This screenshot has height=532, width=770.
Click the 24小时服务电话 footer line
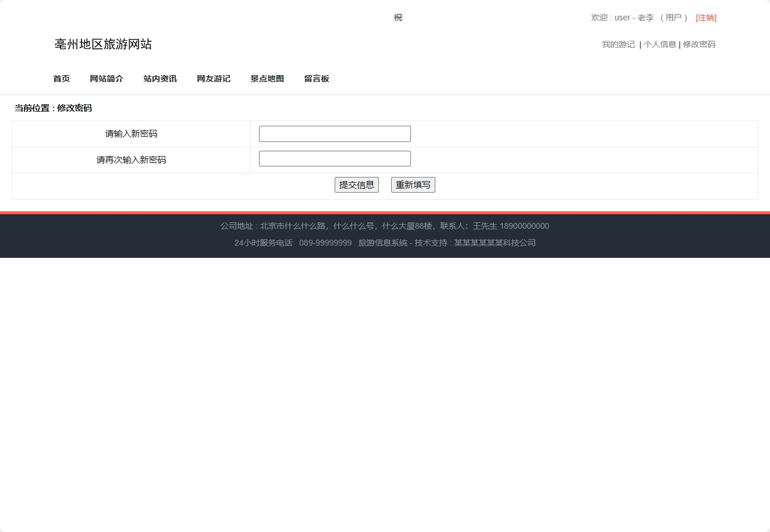click(385, 243)
